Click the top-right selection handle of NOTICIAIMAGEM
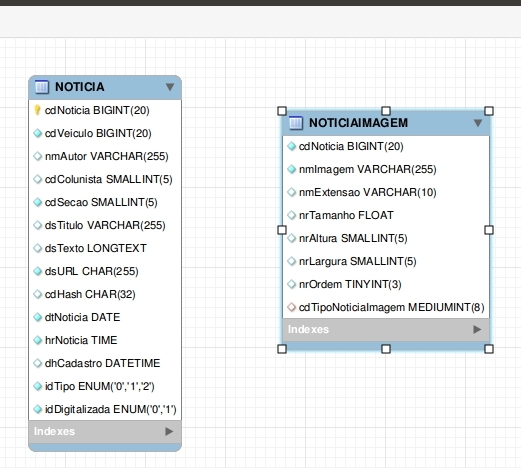 [489, 111]
